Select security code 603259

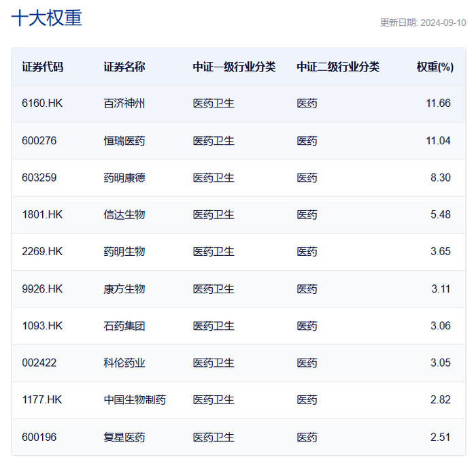[39, 178]
